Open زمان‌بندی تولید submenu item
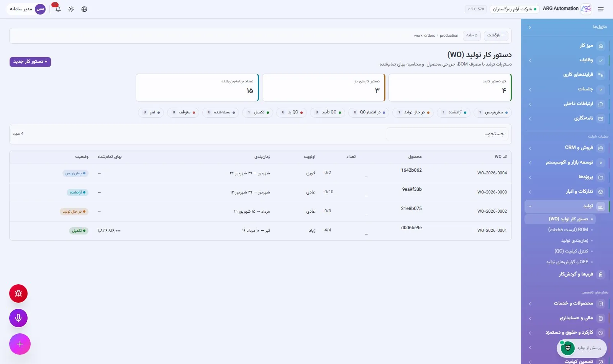Viewport: 613px width, 364px height. [575, 241]
